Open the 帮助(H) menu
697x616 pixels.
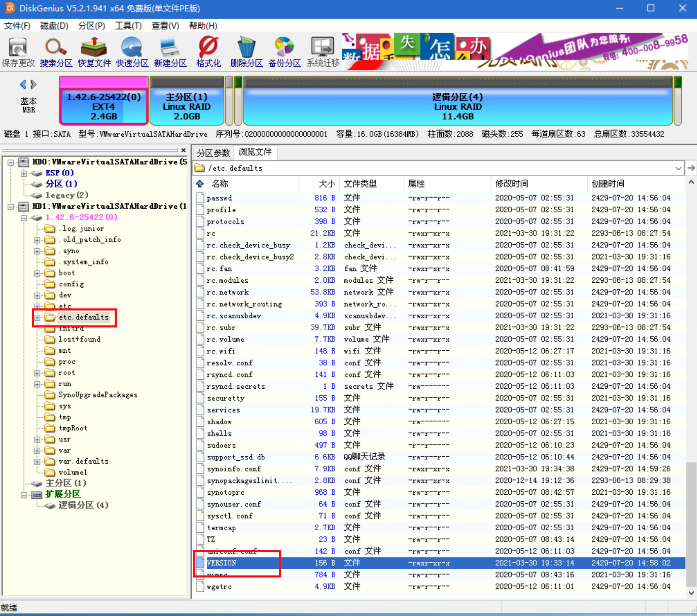tap(203, 26)
